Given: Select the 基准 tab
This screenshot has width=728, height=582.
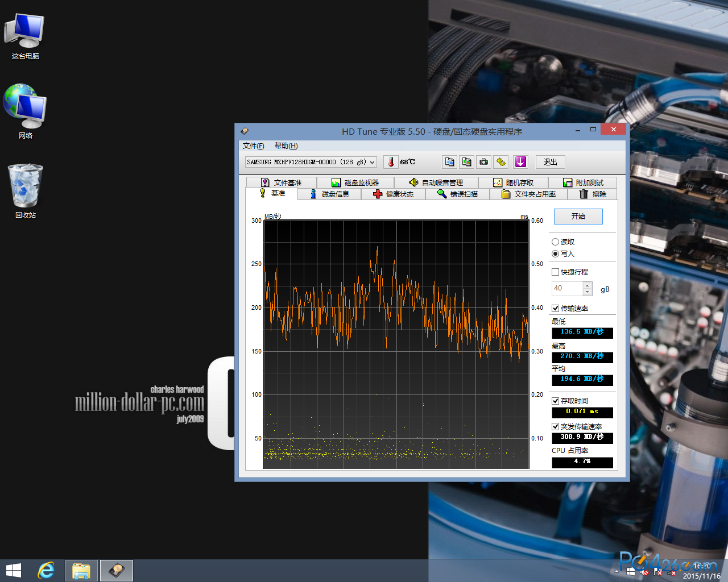Looking at the screenshot, I should pos(272,194).
